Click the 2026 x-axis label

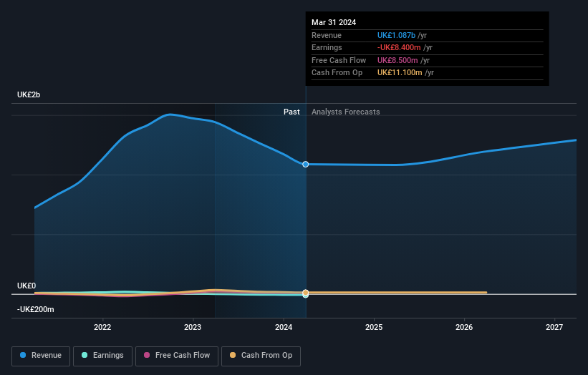click(x=464, y=327)
